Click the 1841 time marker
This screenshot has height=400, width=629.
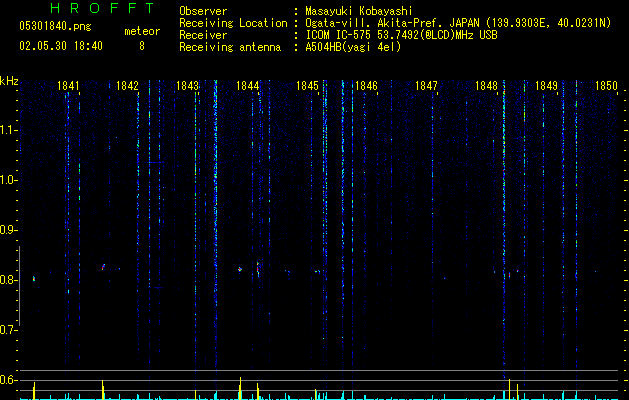[x=68, y=86]
